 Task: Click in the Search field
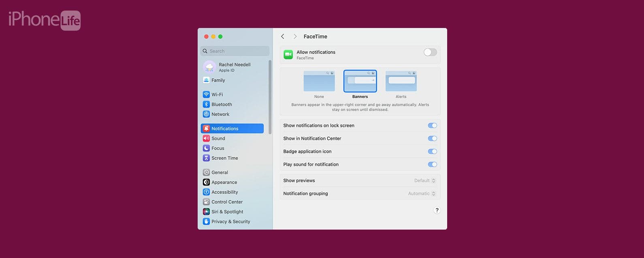[x=237, y=51]
